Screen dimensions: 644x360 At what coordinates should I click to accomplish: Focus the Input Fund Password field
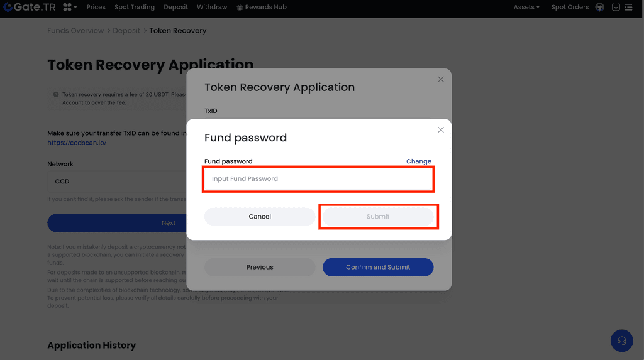[x=318, y=179]
